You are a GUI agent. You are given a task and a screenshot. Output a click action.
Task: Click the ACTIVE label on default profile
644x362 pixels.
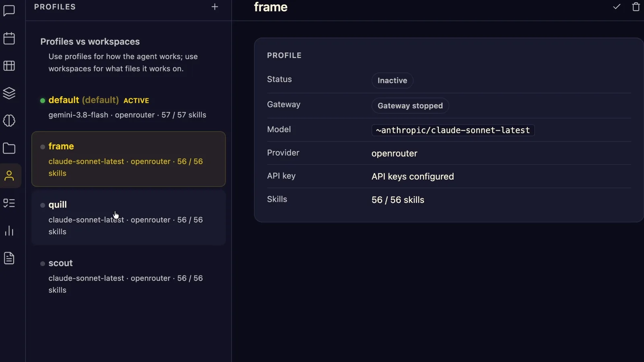136,101
